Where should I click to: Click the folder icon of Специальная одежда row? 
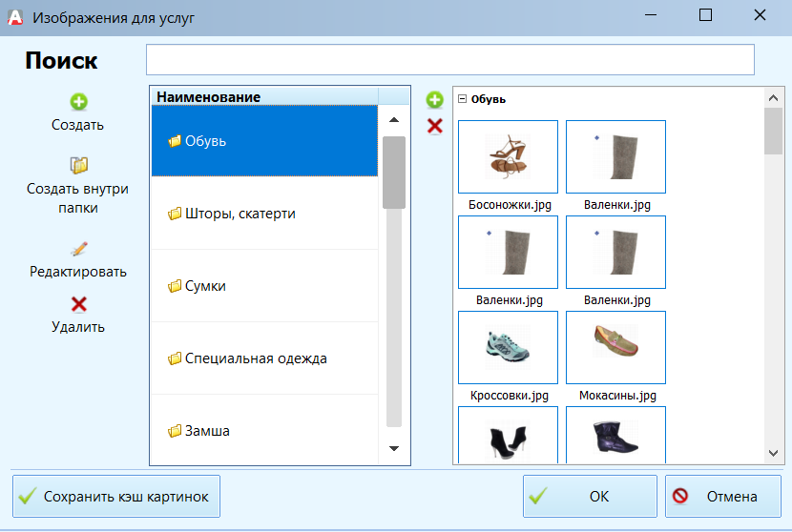click(x=175, y=358)
